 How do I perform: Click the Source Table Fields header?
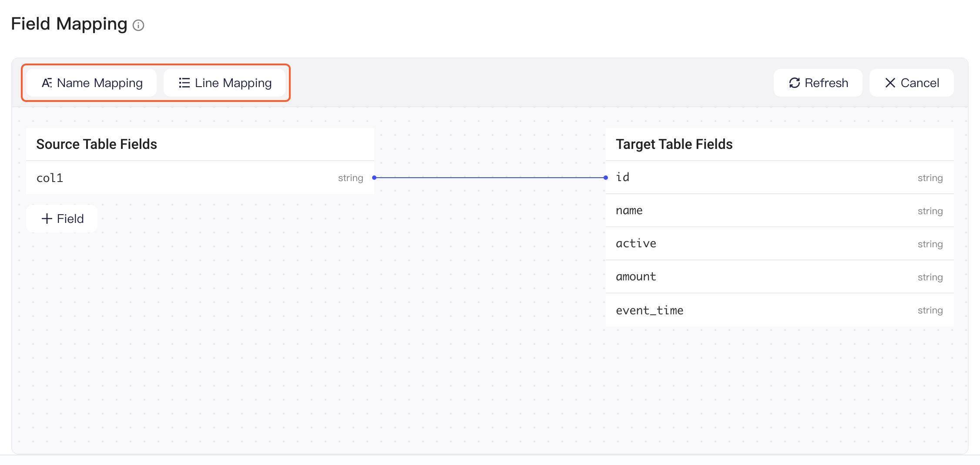97,144
